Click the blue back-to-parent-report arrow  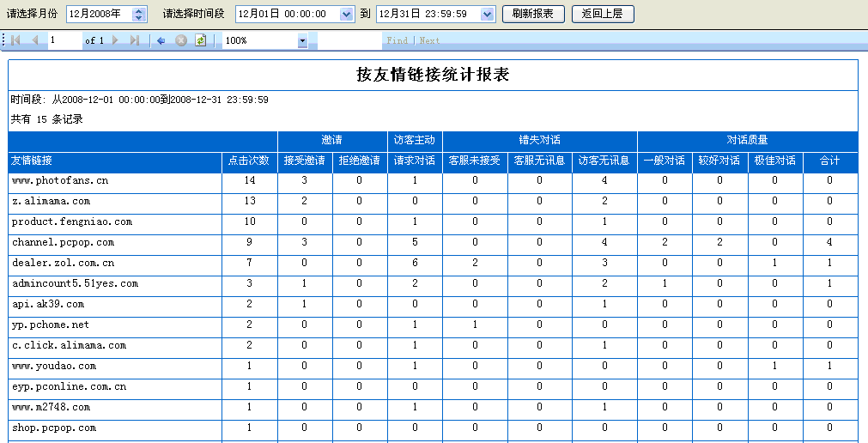pyautogui.click(x=161, y=40)
